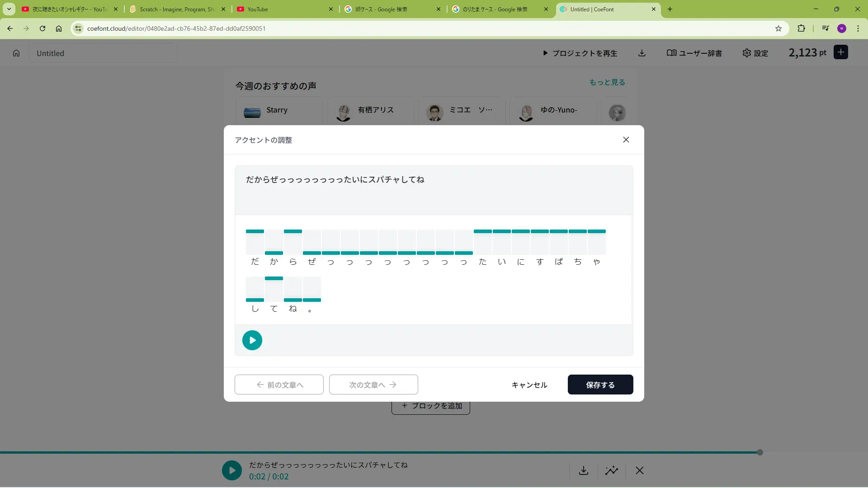Open the user dictionary

(x=694, y=53)
